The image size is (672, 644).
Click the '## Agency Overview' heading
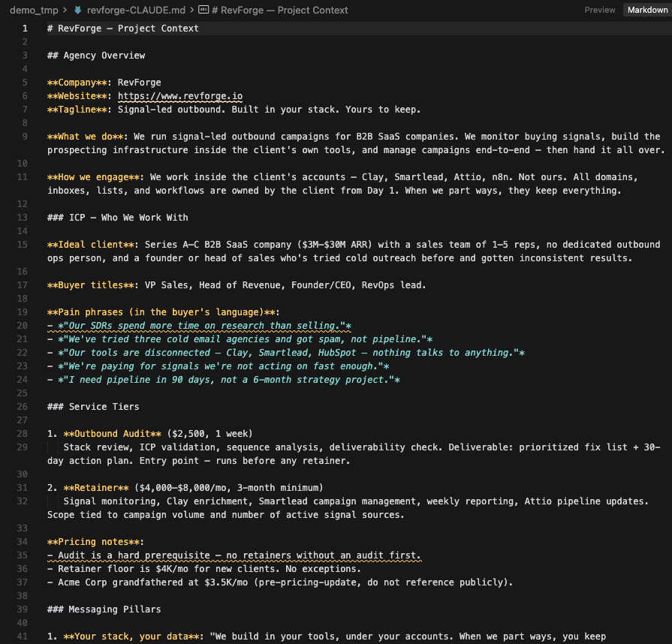click(x=96, y=56)
